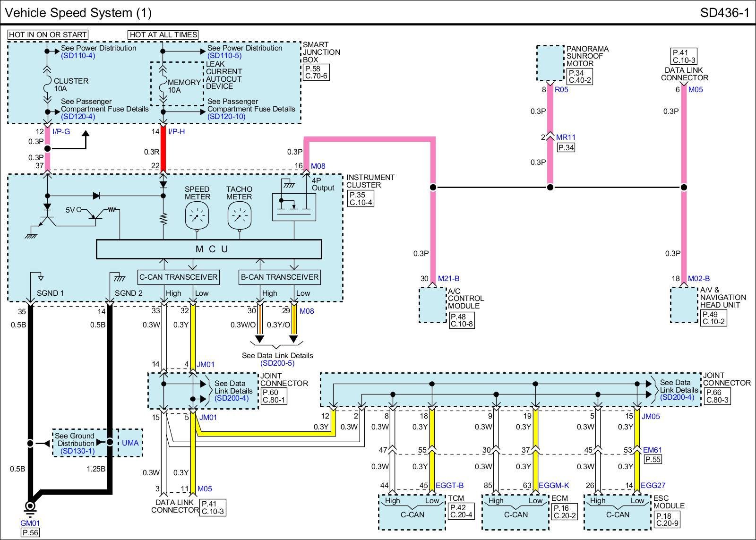Click the Panorama Sunroof Motor component box

[550, 63]
